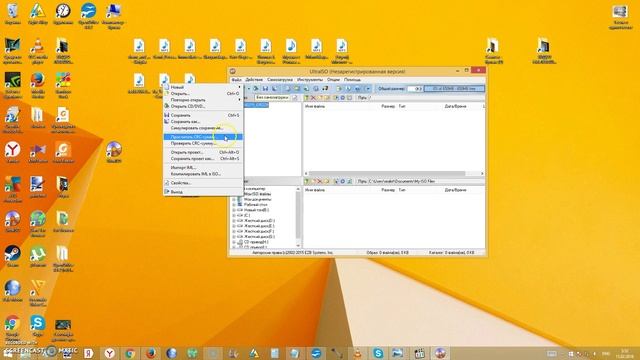Image resolution: width=640 pixels, height=360 pixels.
Task: Click the red X delete icon in lower local toolbar
Action: (320, 181)
